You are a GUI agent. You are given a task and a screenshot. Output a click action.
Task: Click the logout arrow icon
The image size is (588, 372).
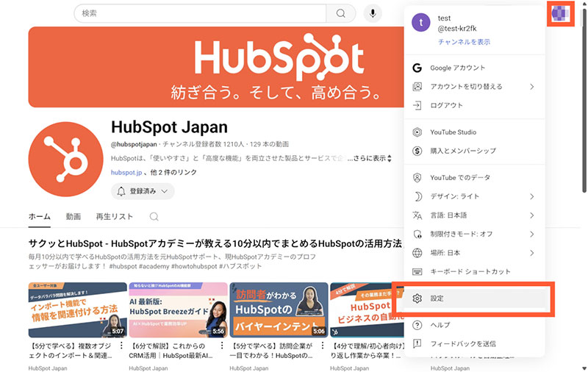click(x=417, y=105)
